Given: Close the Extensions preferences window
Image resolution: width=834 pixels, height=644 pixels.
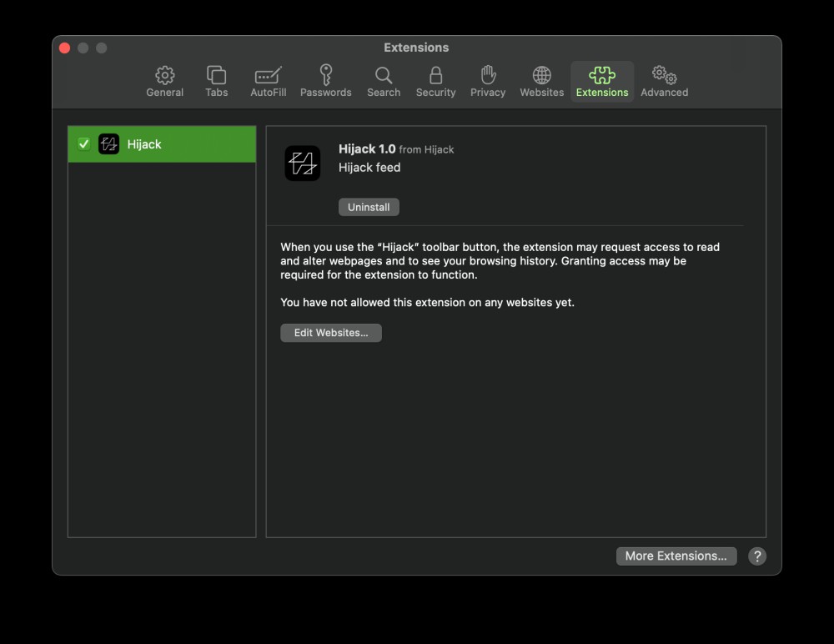Looking at the screenshot, I should coord(65,48).
